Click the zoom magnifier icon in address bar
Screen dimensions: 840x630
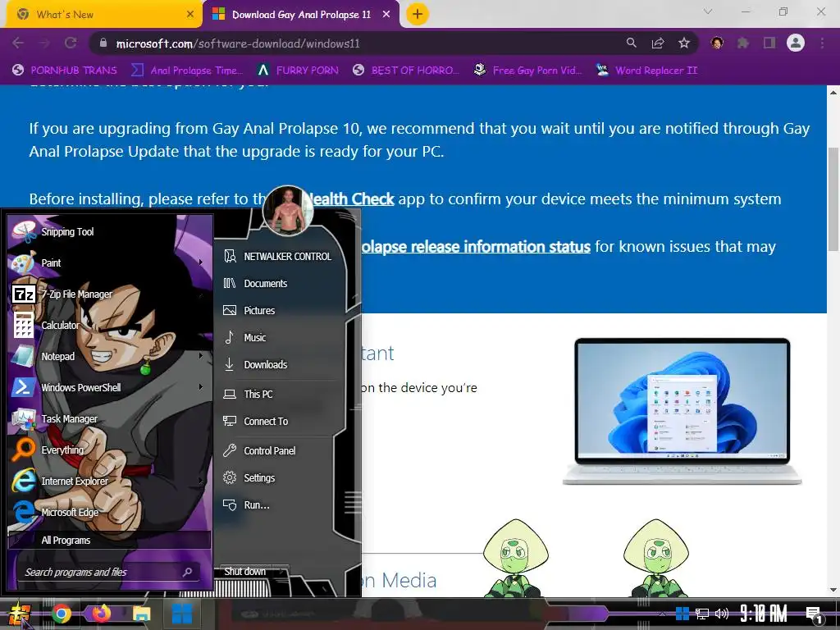(632, 43)
